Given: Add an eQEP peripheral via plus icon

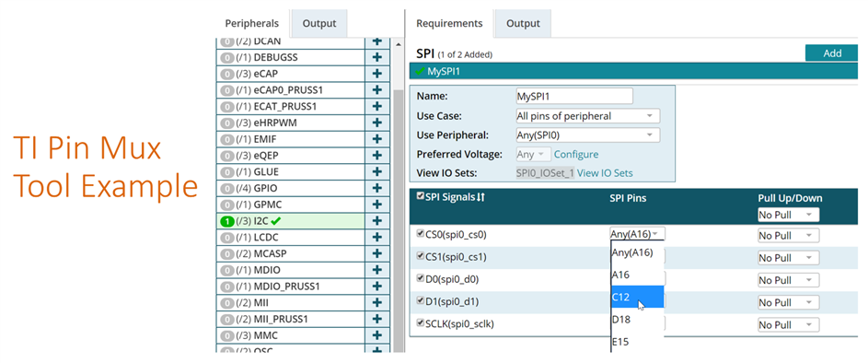Looking at the screenshot, I should (x=377, y=155).
